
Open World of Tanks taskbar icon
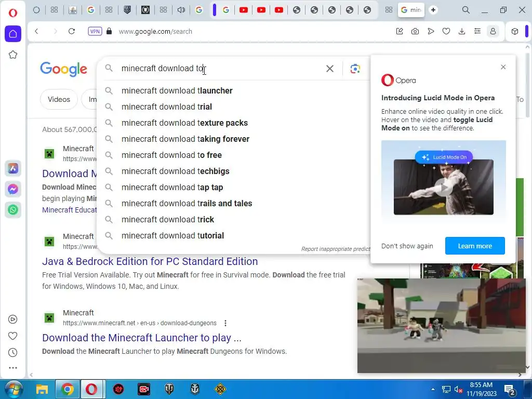[169, 389]
